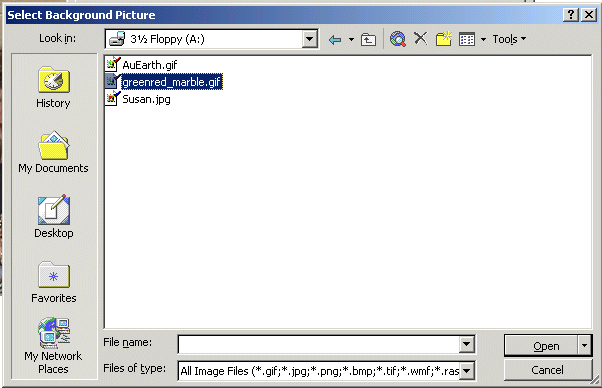Click the Open button
602x388 pixels.
click(541, 346)
